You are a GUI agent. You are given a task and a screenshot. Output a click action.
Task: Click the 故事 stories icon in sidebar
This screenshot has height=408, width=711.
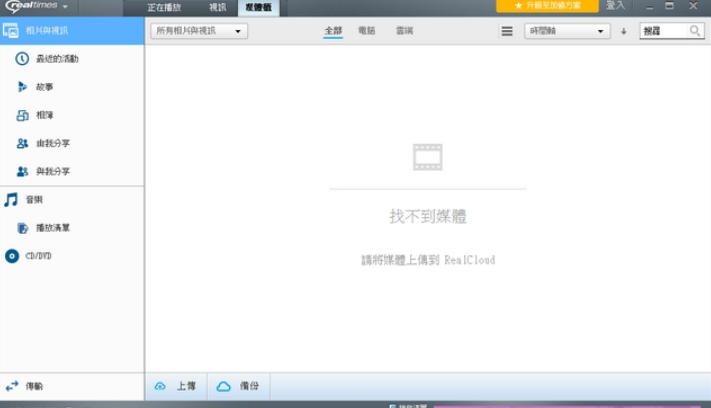click(22, 87)
